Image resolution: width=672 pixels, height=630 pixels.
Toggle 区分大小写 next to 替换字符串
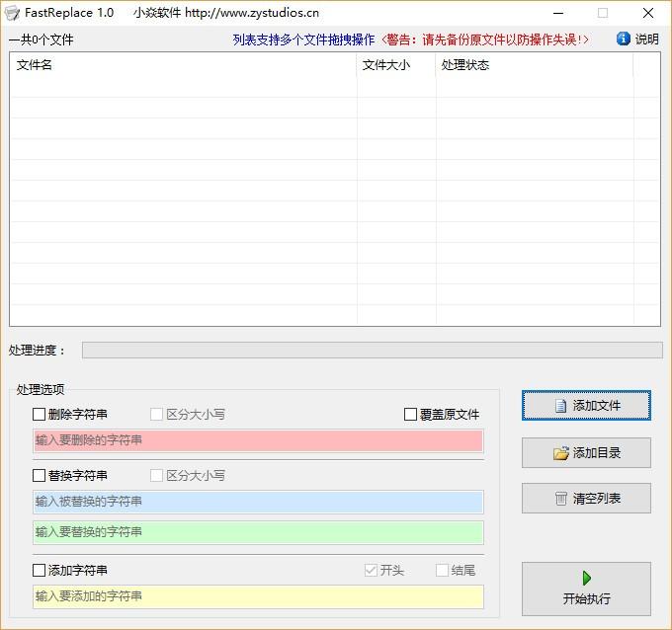[156, 475]
